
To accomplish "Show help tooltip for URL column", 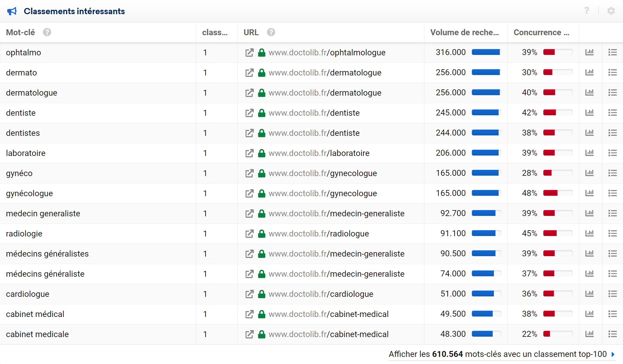I will coord(271,32).
